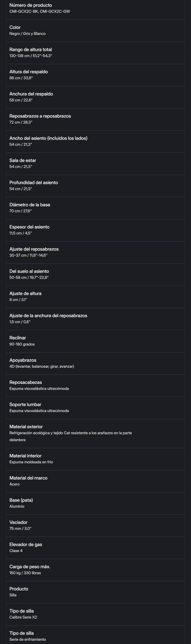Click the Carga de peso máx. heading
191x644 pixels.
[x=30, y=567]
